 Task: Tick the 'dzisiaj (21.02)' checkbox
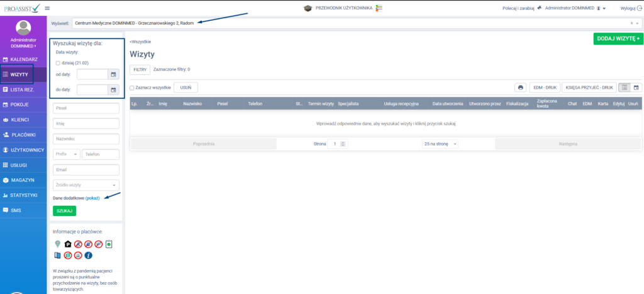58,63
